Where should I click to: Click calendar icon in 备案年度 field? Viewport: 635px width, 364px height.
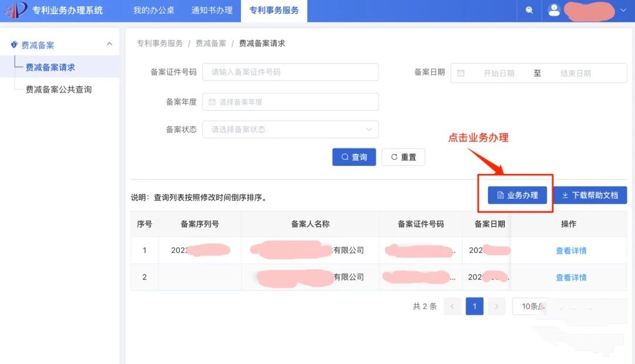212,102
